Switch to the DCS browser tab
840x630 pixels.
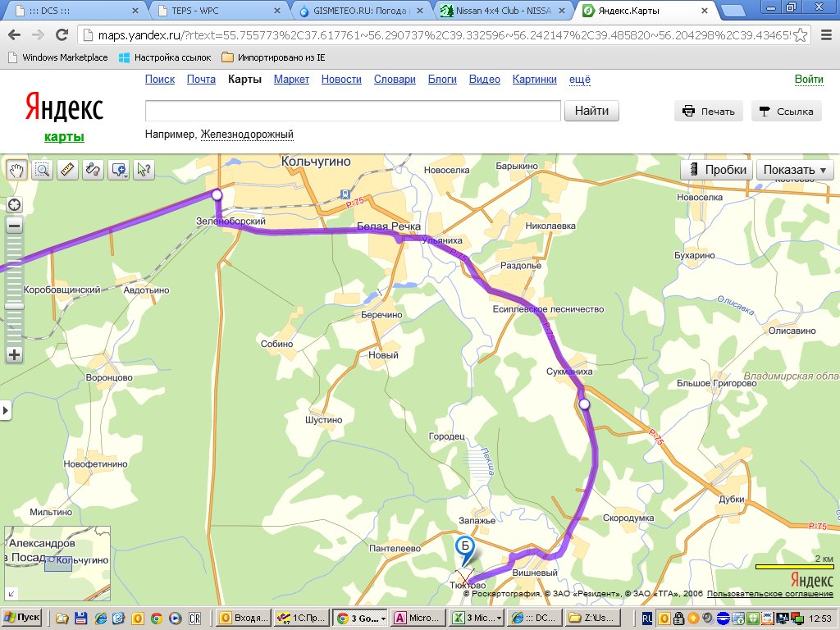coord(75,10)
